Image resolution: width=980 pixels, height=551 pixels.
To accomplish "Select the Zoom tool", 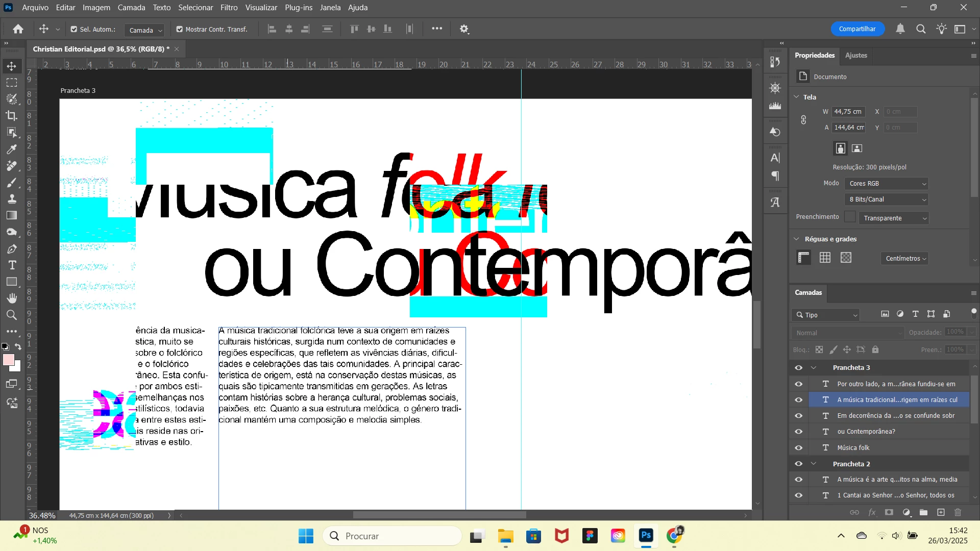I will (x=12, y=315).
